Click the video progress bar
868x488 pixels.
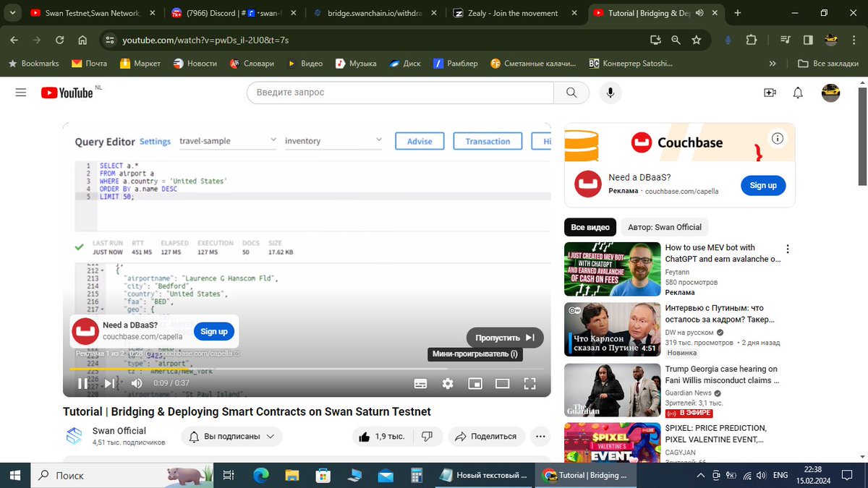[x=307, y=369]
